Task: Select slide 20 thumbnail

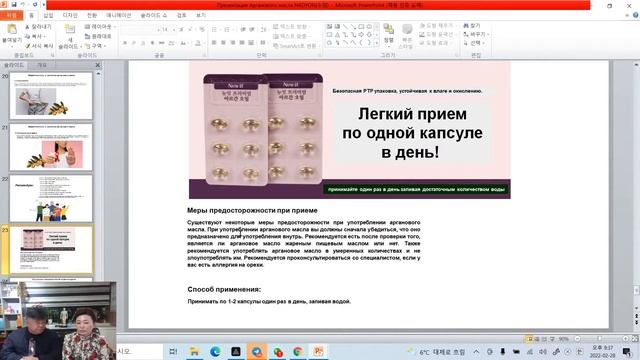Action: [51, 96]
